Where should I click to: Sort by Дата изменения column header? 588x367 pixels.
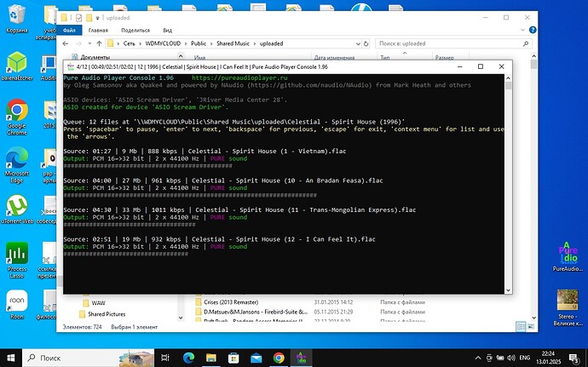(334, 57)
